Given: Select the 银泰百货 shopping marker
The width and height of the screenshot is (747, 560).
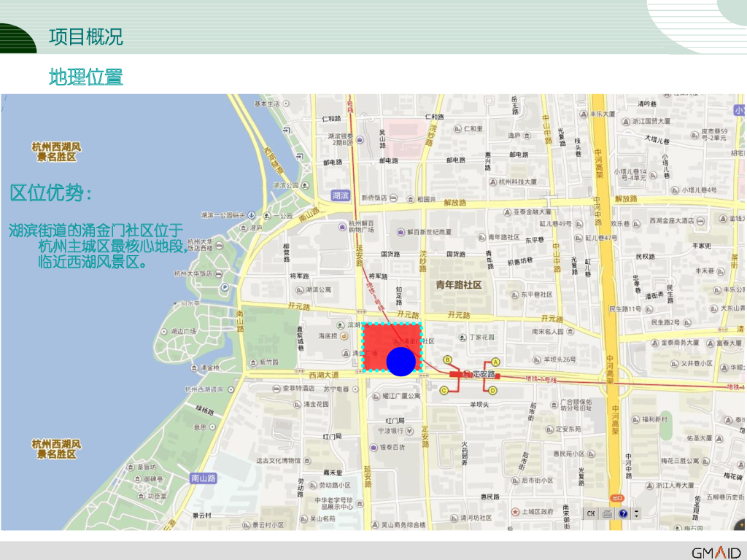Looking at the screenshot, I should (373, 447).
